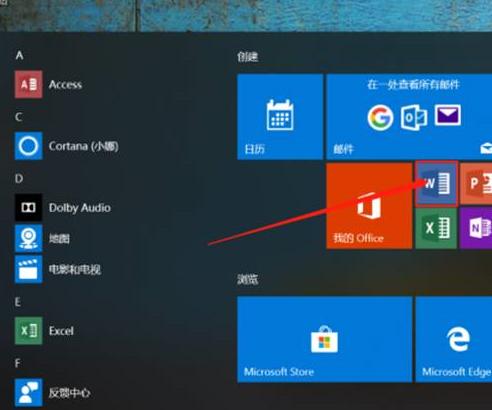Select the 创建 tile group title
Image resolution: width=492 pixels, height=410 pixels.
(x=248, y=57)
